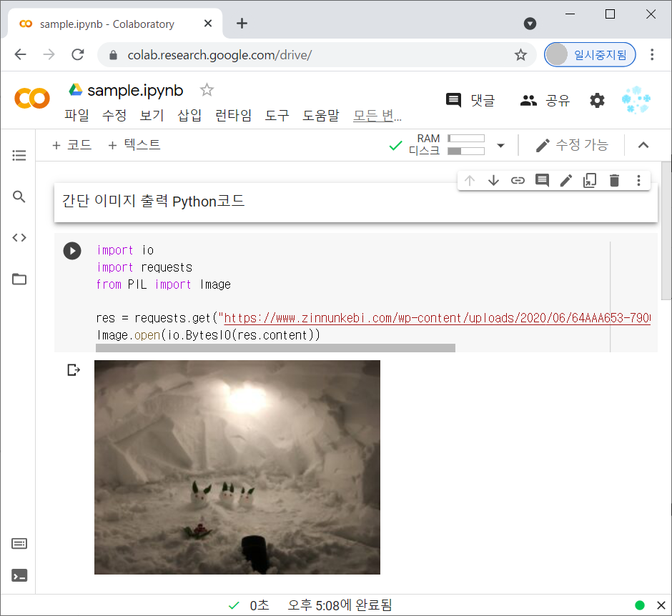Run the code cell play button
Viewport: 672px width, 616px height.
click(72, 251)
